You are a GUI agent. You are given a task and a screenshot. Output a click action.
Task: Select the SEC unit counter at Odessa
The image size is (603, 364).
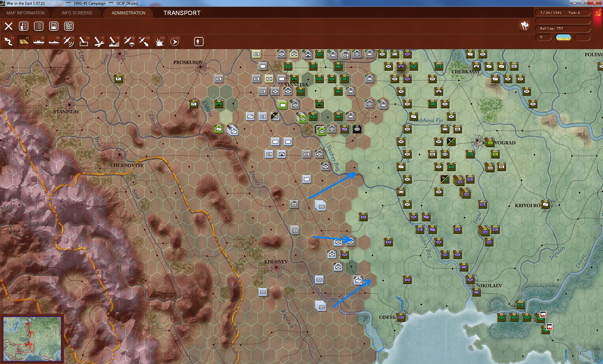pos(401,317)
